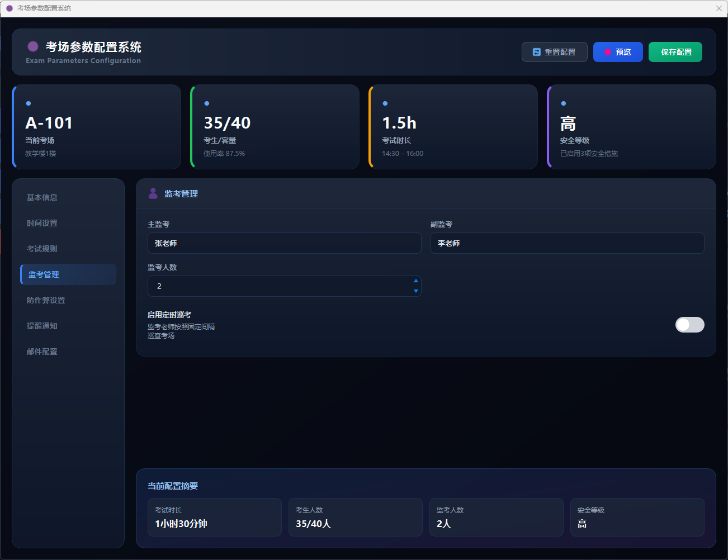Click the blue dot on the 35/40 card
Screen dimensions: 728x560
tap(207, 103)
